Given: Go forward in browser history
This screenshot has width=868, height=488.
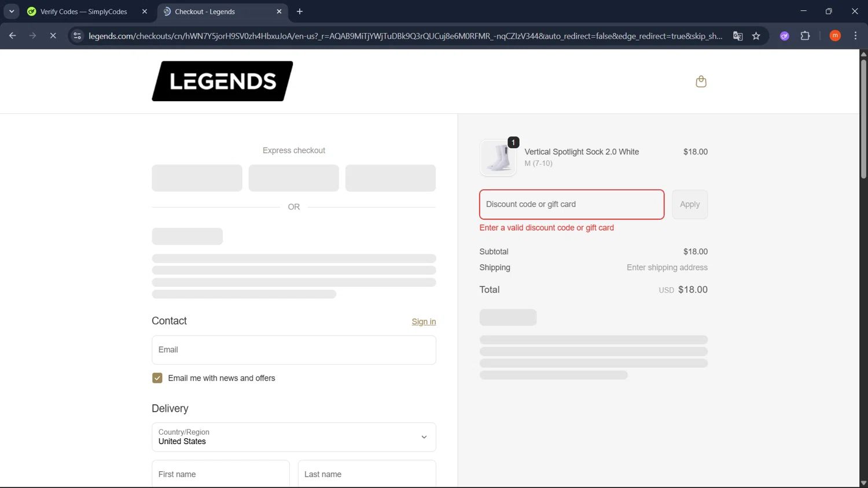Looking at the screenshot, I should 32,36.
